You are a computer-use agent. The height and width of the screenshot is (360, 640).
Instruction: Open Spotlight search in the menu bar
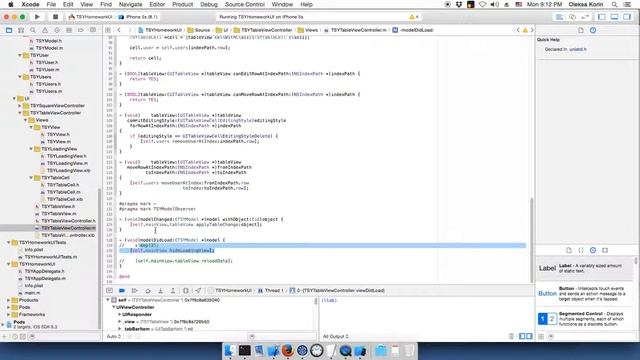pos(614,4)
